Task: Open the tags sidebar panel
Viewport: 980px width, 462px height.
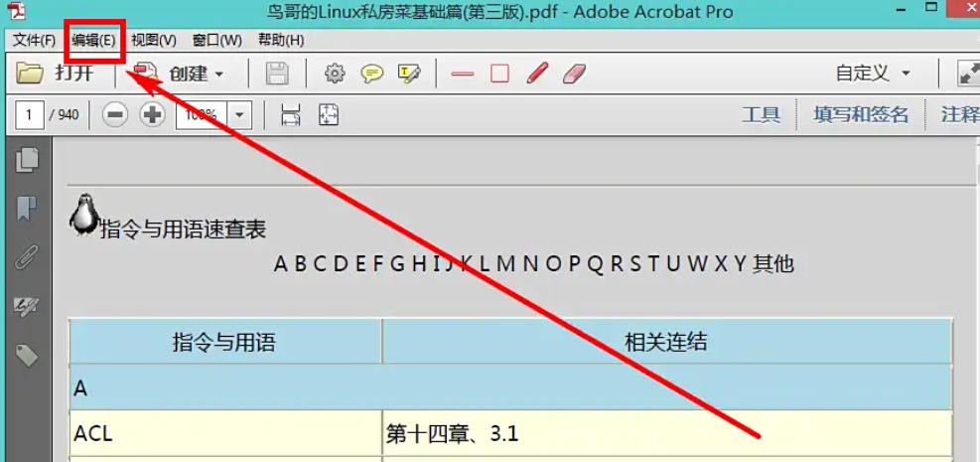Action: pos(27,355)
